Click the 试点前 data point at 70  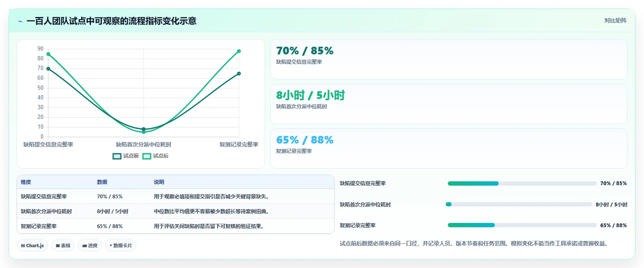click(48, 68)
